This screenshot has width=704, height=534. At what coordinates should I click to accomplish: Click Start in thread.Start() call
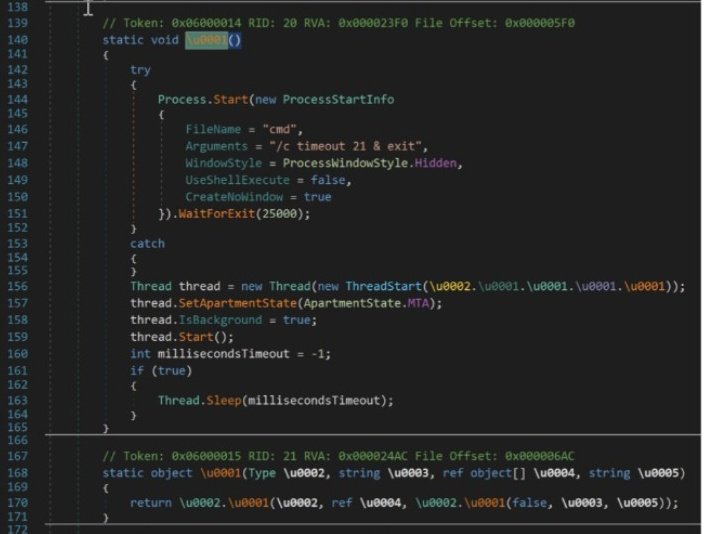196,337
